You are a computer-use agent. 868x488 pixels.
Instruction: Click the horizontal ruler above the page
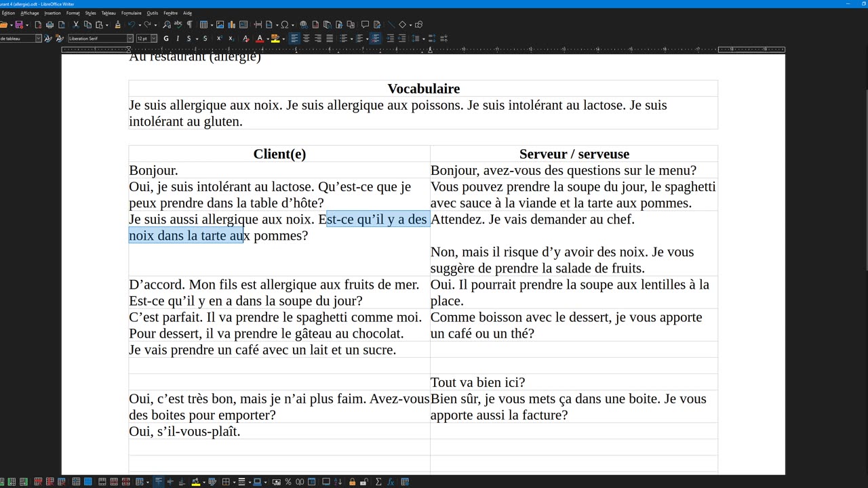pos(423,49)
